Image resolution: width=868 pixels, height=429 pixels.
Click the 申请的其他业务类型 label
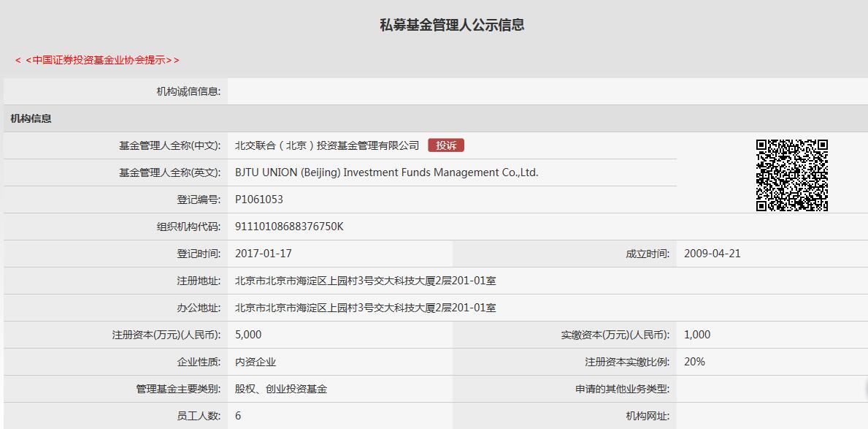tap(623, 389)
